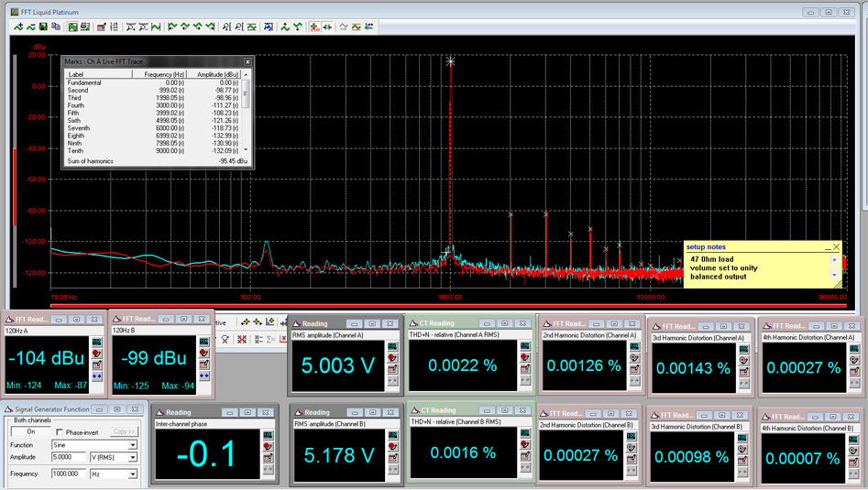Click the Marks scrollbar thumb
Viewport: 868px width, 490px height.
click(x=246, y=93)
